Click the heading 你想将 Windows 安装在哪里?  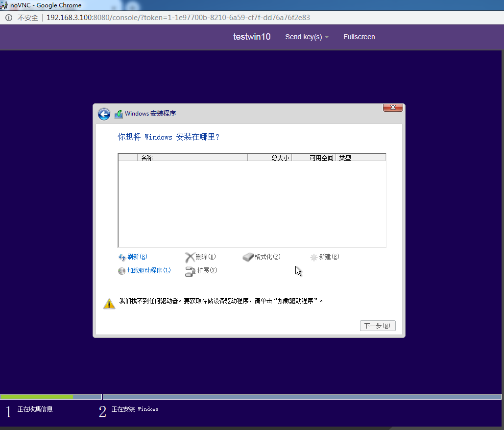[x=168, y=137]
